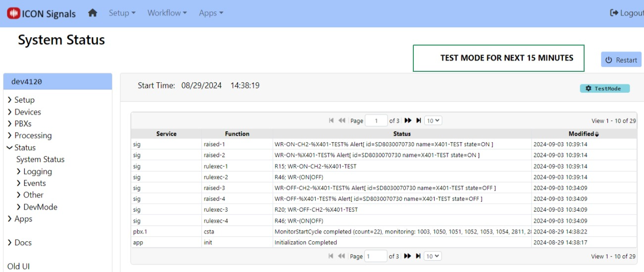Go to first page in bottom pager
Viewport: 644px width, 272px height.
tap(331, 256)
